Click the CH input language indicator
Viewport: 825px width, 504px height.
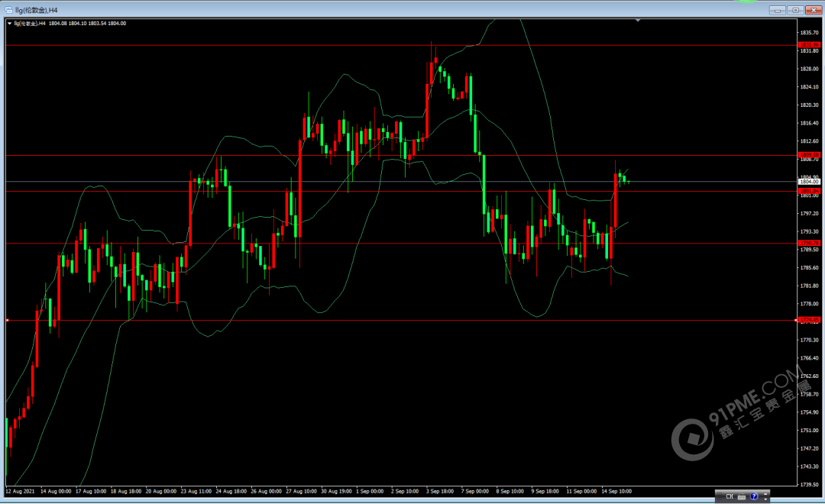730,496
